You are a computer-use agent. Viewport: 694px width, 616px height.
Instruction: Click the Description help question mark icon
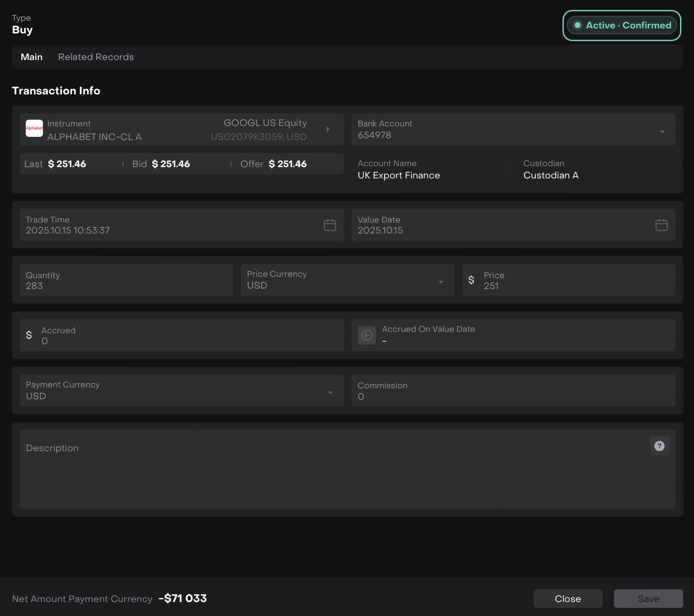tap(659, 446)
